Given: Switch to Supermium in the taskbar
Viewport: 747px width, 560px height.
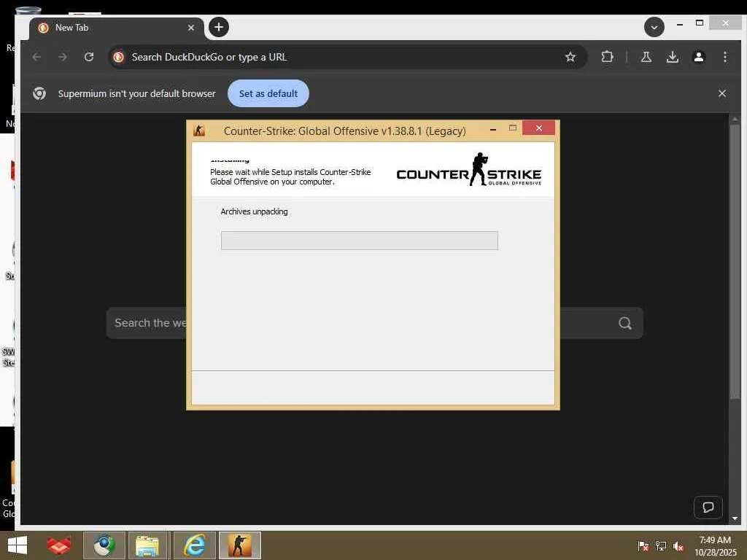Looking at the screenshot, I should point(104,545).
